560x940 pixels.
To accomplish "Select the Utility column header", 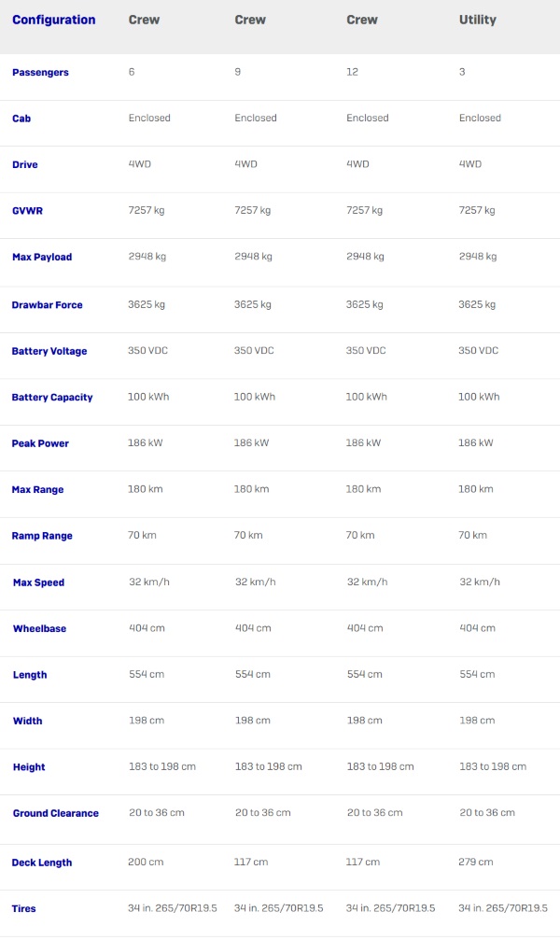I will click(x=477, y=20).
